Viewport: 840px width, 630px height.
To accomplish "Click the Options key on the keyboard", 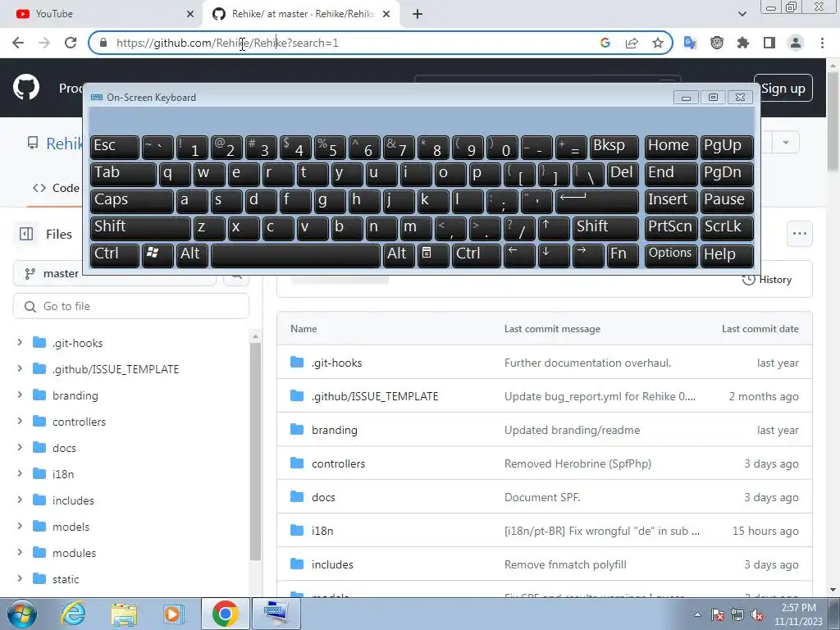I will click(x=671, y=254).
